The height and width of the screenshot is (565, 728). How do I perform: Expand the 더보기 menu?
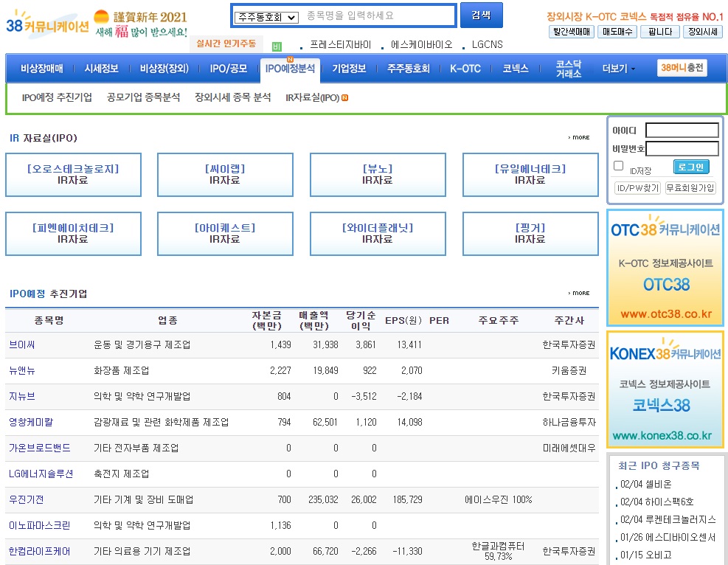coord(618,69)
